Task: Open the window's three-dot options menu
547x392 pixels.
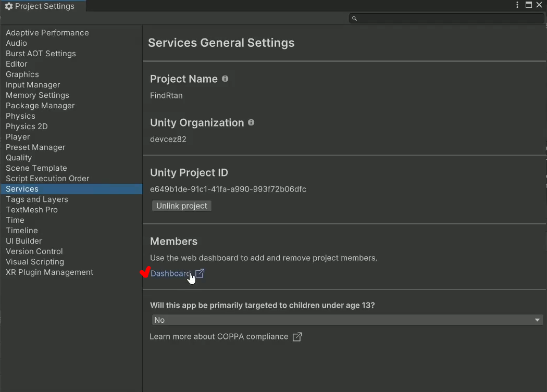Action: [x=517, y=5]
